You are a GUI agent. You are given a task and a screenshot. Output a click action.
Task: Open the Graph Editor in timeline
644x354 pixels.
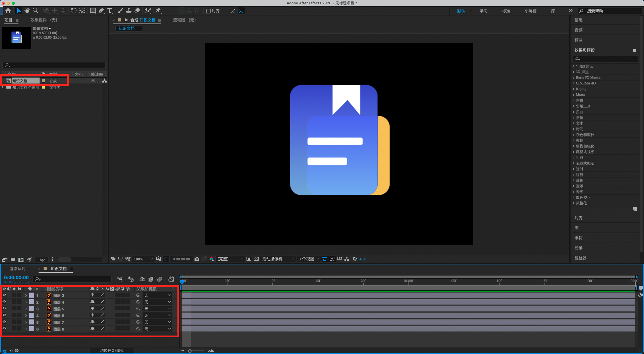click(x=171, y=279)
